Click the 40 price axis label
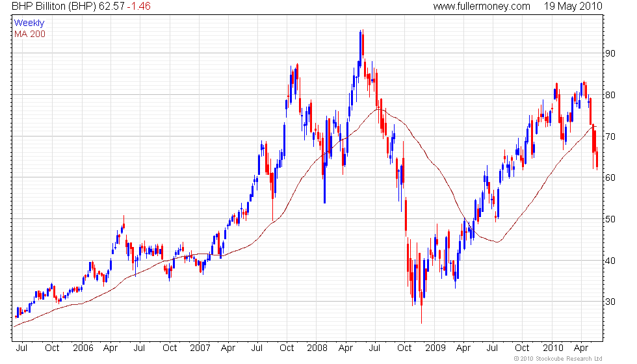Screen dimensions: 637x364 point(610,261)
